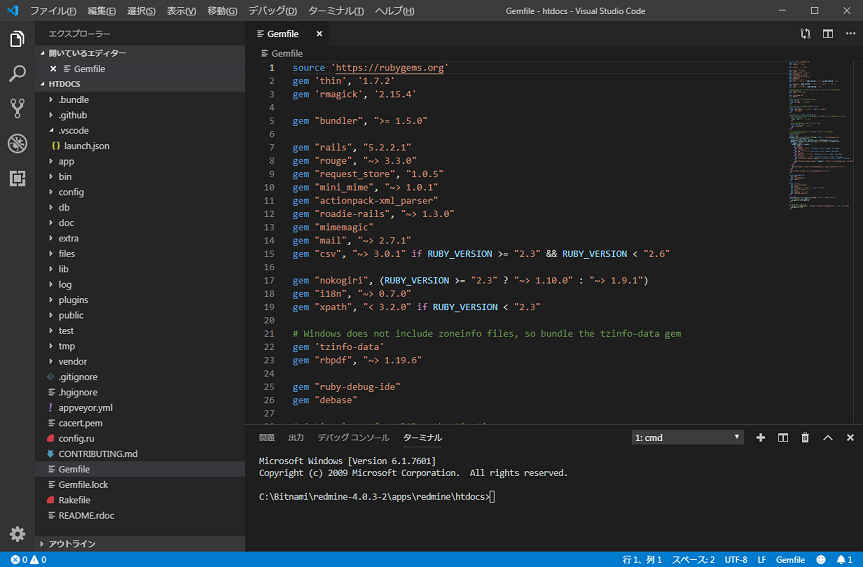Open the editor more actions menu
Viewport: 863px width, 567px height.
point(850,34)
